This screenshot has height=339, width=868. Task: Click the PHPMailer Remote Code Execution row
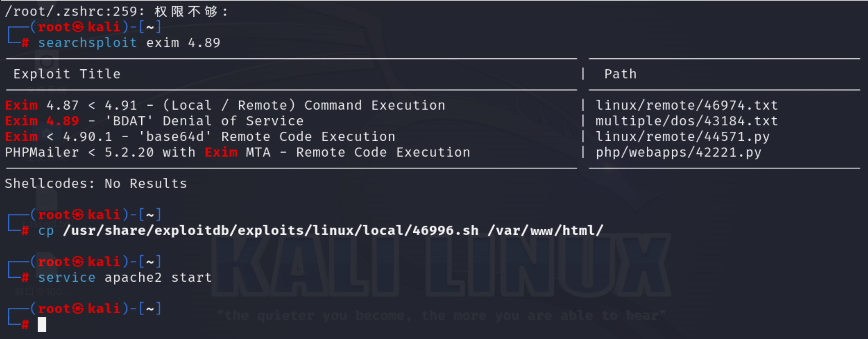pos(238,152)
